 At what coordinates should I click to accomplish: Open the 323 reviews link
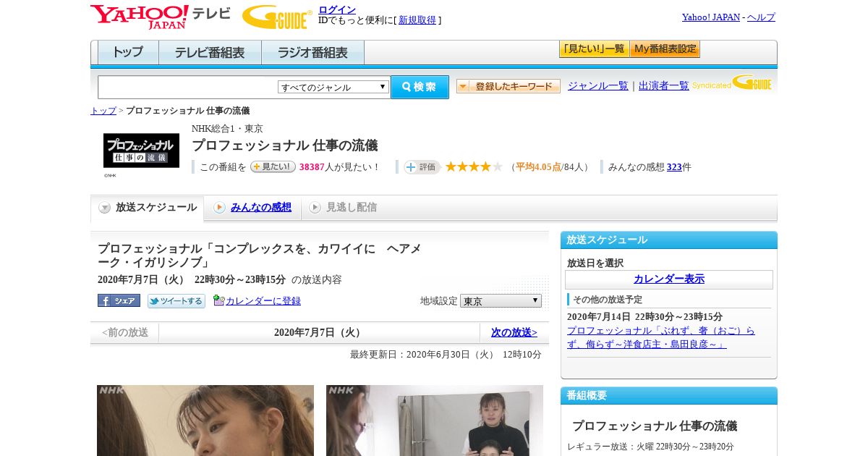click(x=674, y=167)
